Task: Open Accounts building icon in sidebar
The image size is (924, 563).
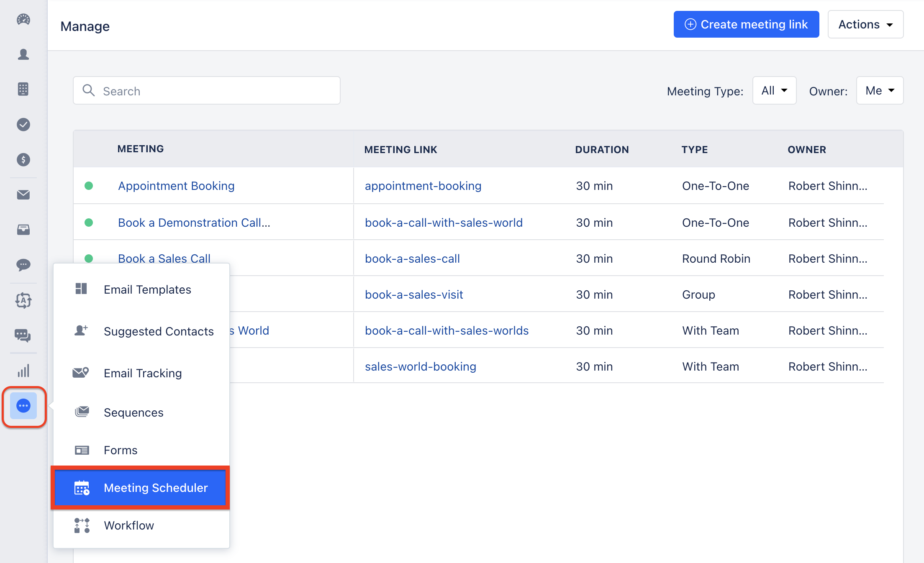Action: (x=23, y=89)
